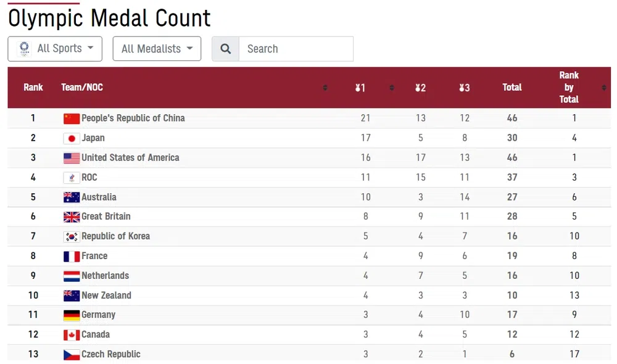Image resolution: width=617 pixels, height=364 pixels.
Task: Select the Great Britain team name
Action: (106, 217)
